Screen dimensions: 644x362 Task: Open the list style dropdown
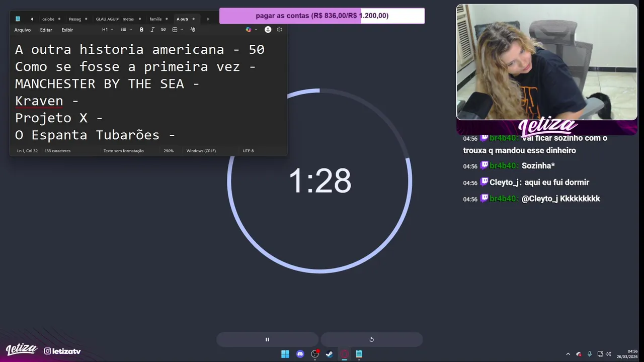tap(126, 30)
